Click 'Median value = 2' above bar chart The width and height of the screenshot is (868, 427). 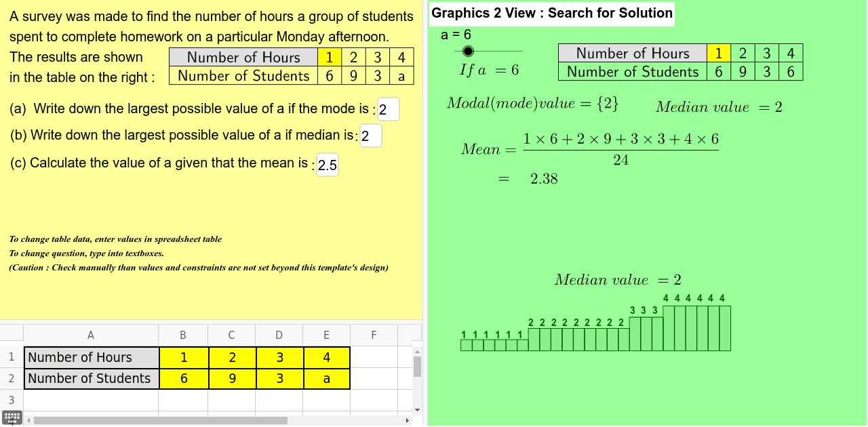click(618, 280)
